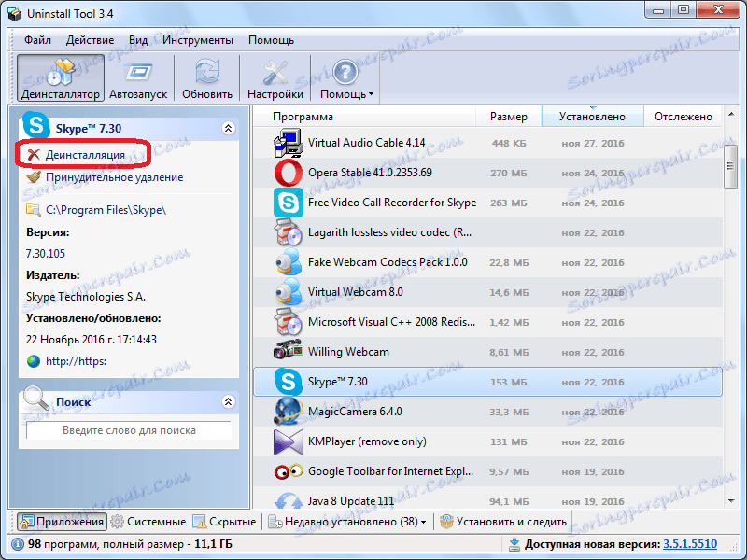Click the info icon in status bar
The width and height of the screenshot is (747, 560).
(18, 544)
